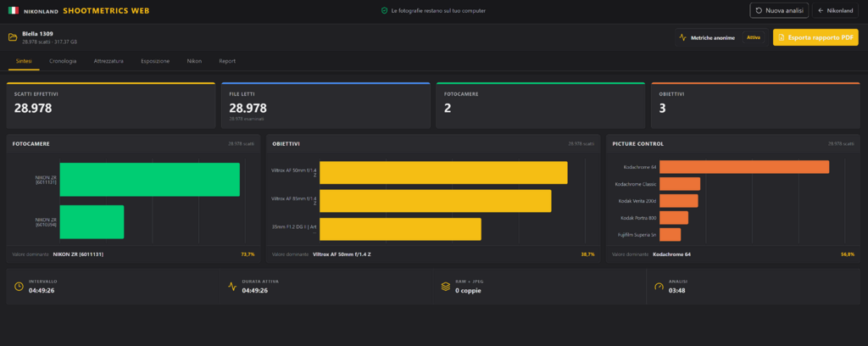
Task: Click the Blella 1309 folder icon
Action: [x=13, y=37]
